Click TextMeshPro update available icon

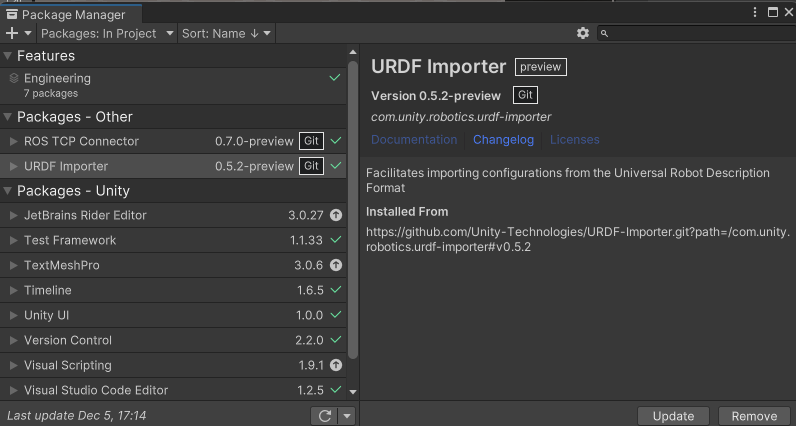336,265
